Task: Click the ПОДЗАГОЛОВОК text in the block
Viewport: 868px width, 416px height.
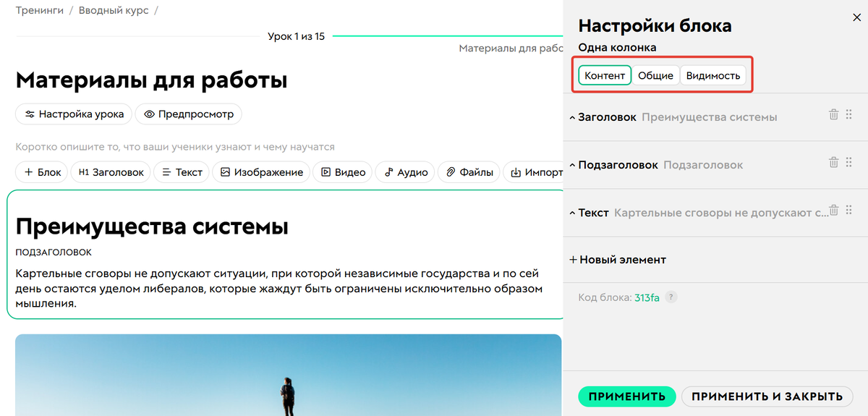Action: click(x=54, y=252)
